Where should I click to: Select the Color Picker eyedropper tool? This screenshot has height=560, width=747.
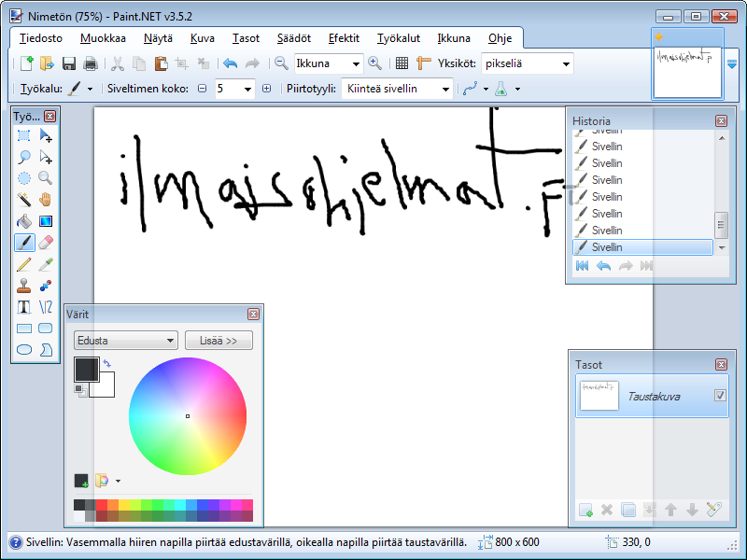(x=46, y=264)
